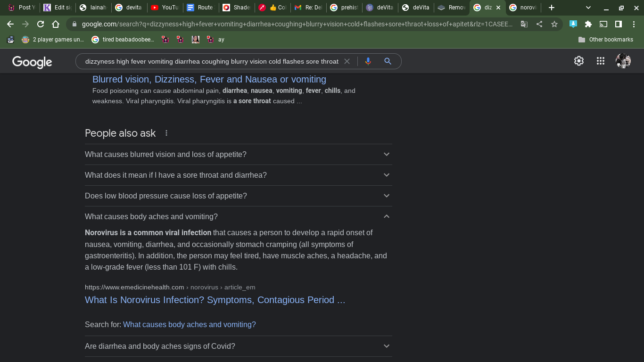Go to Google home via logo
Viewport: 644px width, 362px height.
(32, 62)
